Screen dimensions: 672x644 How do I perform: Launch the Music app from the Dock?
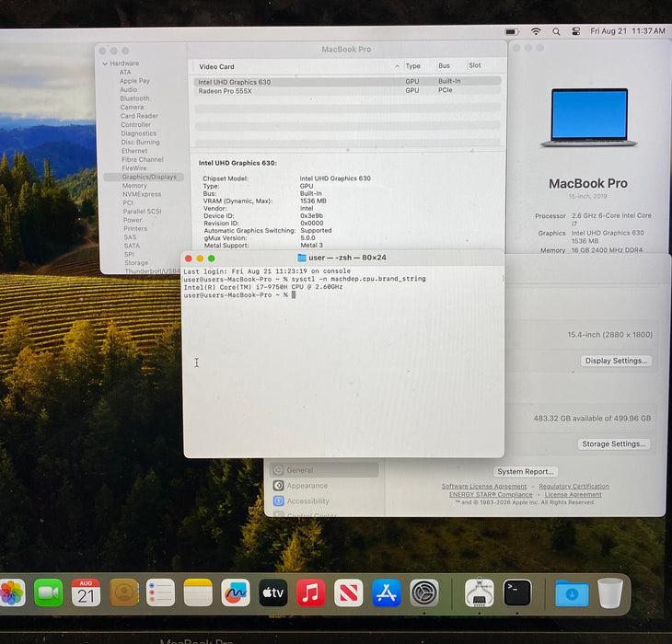[x=311, y=592]
